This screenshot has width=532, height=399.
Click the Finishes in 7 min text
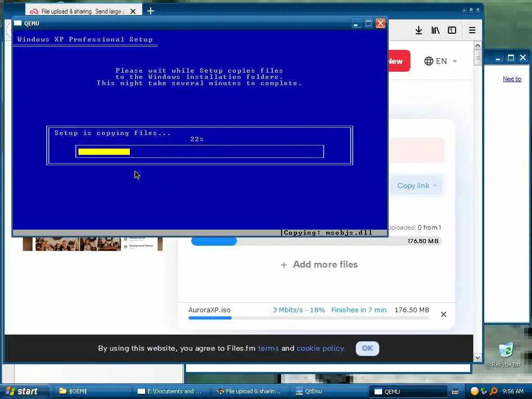(x=358, y=310)
